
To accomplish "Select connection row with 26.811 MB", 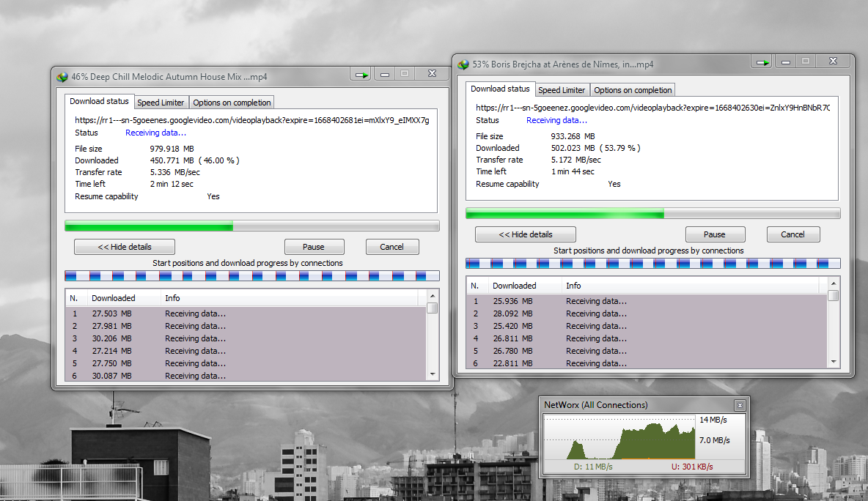I will (647, 338).
